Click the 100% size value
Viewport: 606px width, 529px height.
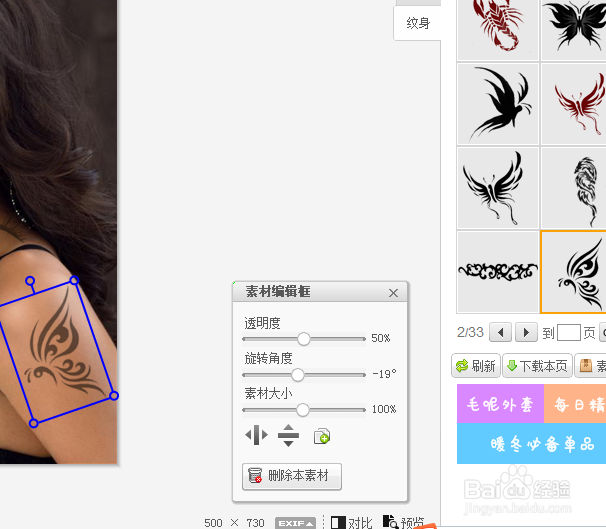click(x=384, y=409)
